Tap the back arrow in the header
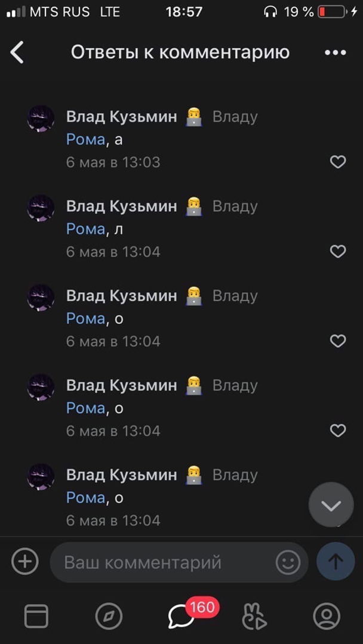Screen dimensions: 363x644 pyautogui.click(x=17, y=52)
